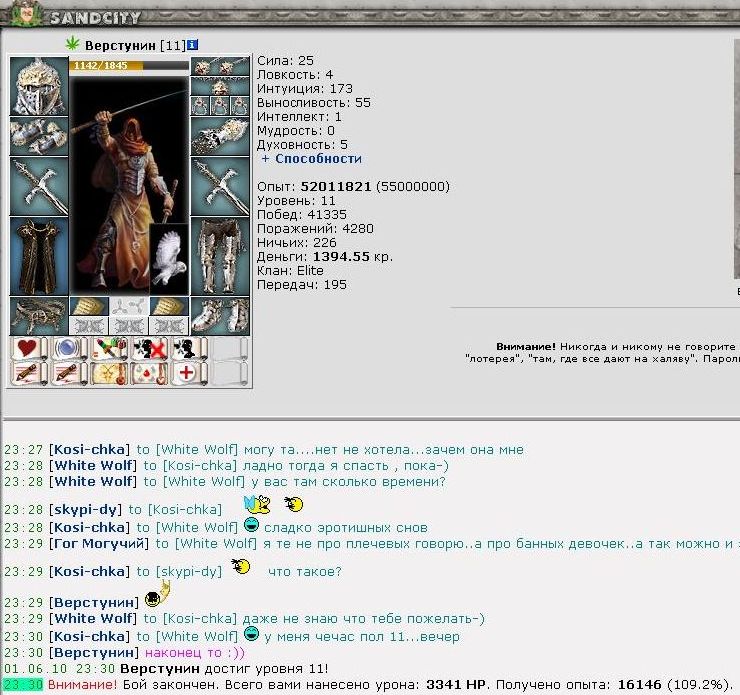Screen dimensions: 740x695
Task: Click Верстунин sender in 'наконец то' message
Action: 94,653
